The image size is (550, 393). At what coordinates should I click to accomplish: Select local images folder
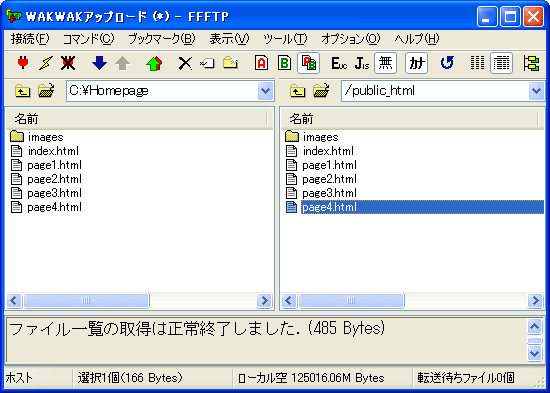pyautogui.click(x=37, y=137)
